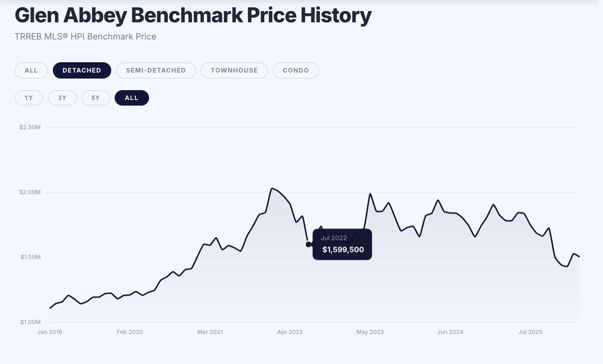This screenshot has width=603, height=364.
Task: Click the Jan 2019 x-axis label
Action: pyautogui.click(x=50, y=332)
